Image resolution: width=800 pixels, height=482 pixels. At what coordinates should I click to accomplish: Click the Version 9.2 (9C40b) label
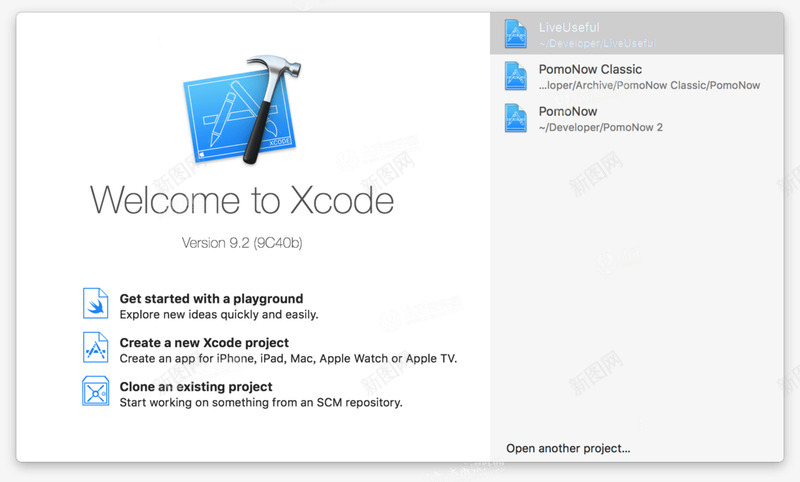pos(242,243)
